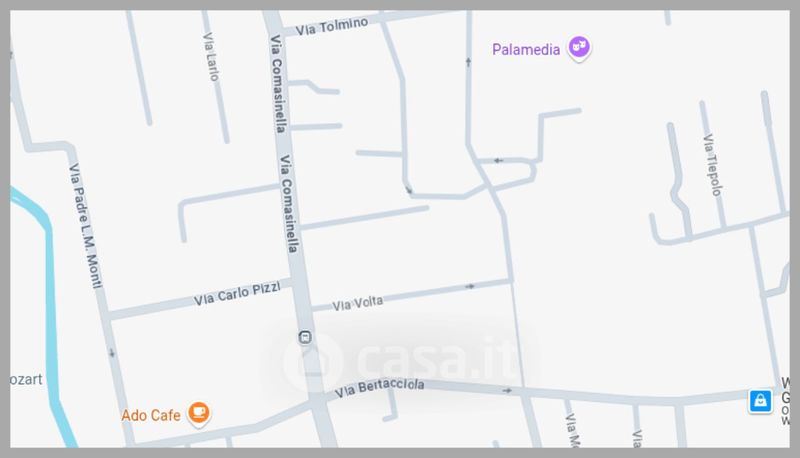Click the bus stop icon on Via Comasinella
Screen dimensions: 800x458
point(305,337)
